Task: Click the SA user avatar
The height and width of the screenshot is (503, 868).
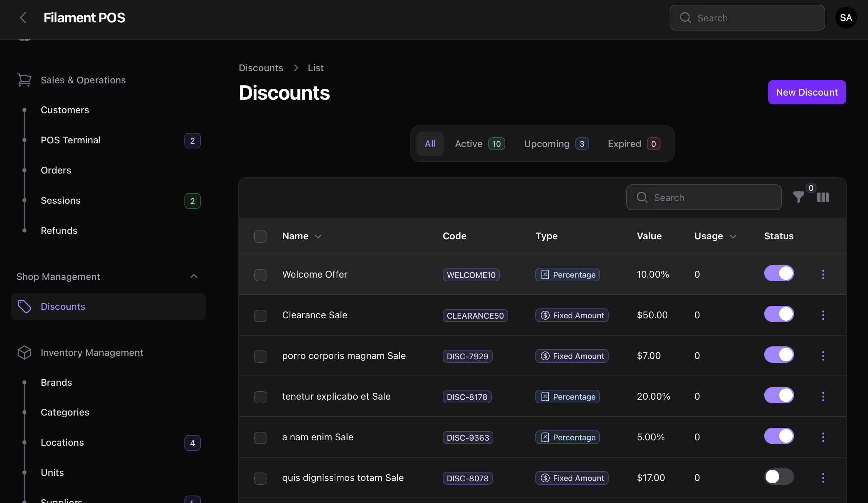Action: click(846, 18)
